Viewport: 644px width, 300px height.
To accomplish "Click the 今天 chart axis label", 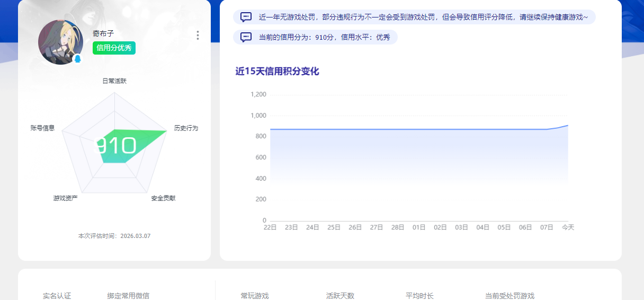I will click(x=568, y=227).
